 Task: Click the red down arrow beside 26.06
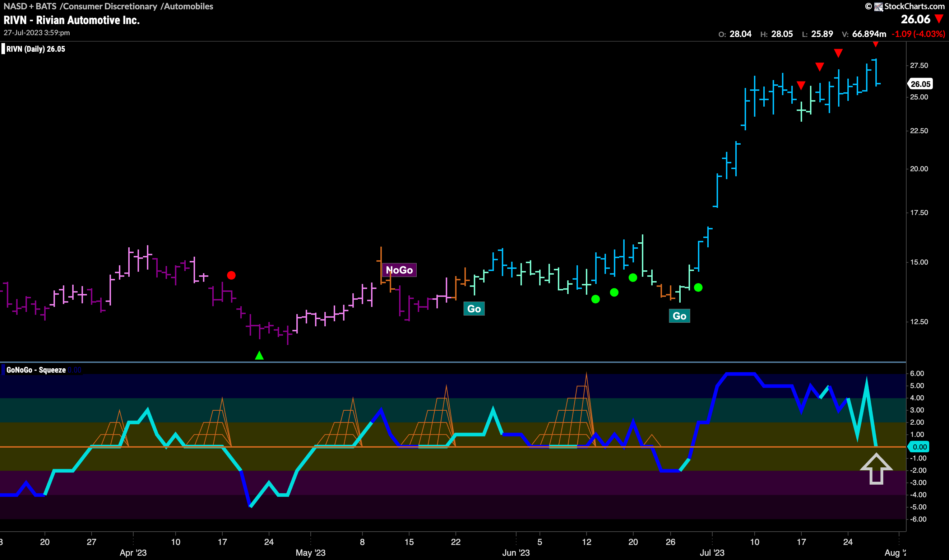coord(939,19)
